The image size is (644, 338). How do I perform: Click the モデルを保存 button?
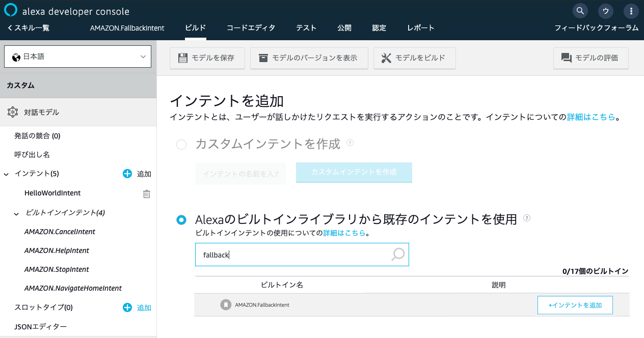tap(207, 58)
